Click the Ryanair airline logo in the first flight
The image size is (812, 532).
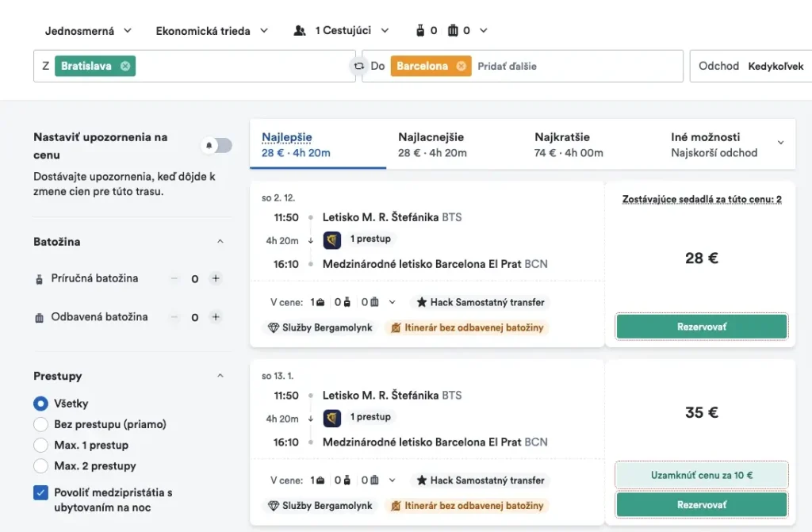332,239
